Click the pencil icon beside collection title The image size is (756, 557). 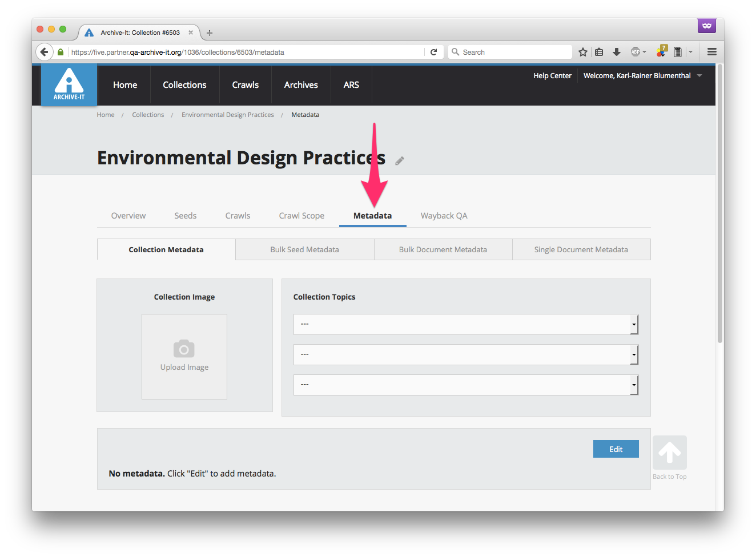point(400,161)
